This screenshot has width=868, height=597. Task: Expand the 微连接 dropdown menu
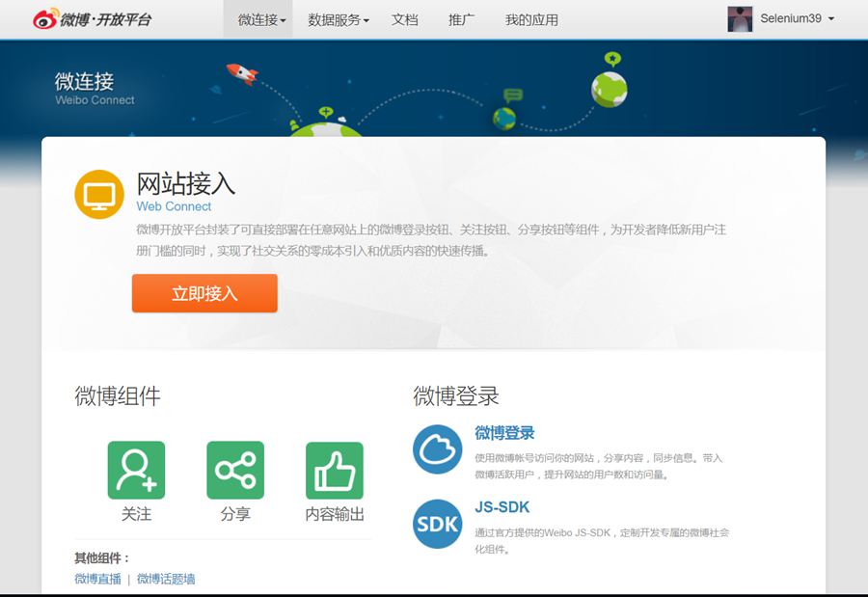(x=261, y=19)
